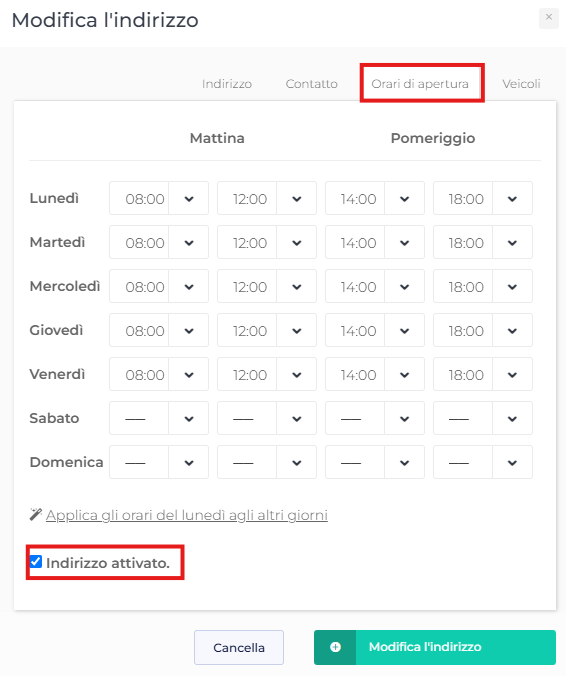
Task: Expand Martedì morning start 08:00 dropdown
Action: point(159,242)
